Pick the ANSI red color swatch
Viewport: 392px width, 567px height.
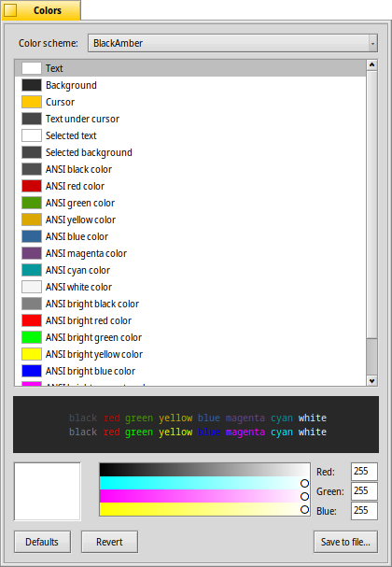tap(32, 186)
